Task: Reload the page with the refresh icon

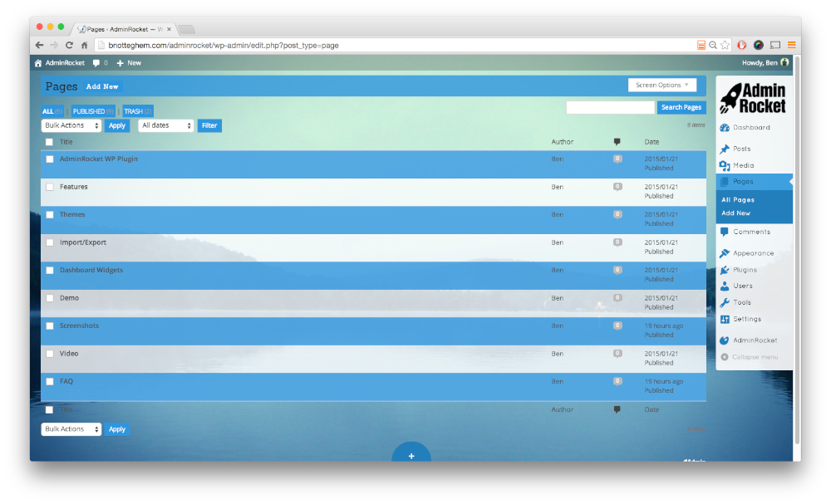Action: tap(69, 46)
